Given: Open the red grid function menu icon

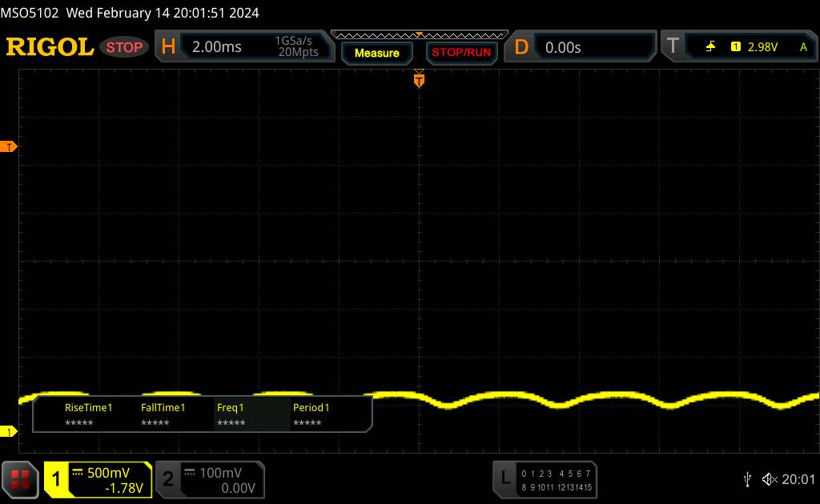Looking at the screenshot, I should 22,479.
